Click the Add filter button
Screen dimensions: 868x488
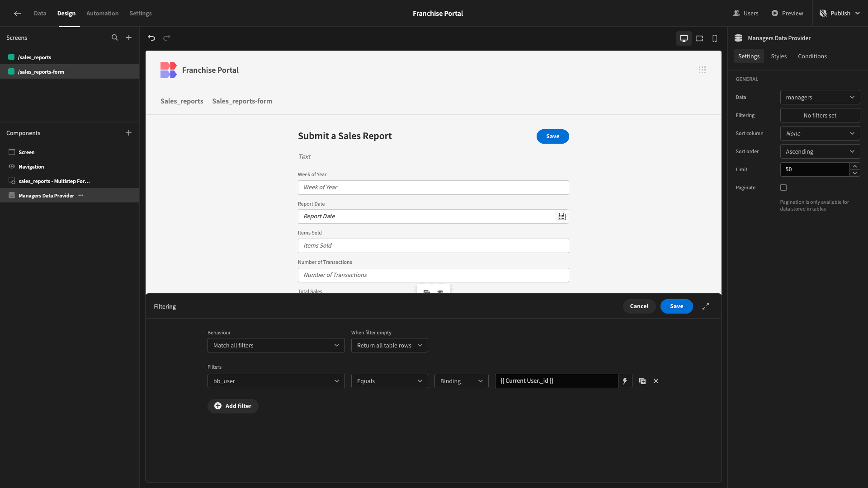(233, 406)
